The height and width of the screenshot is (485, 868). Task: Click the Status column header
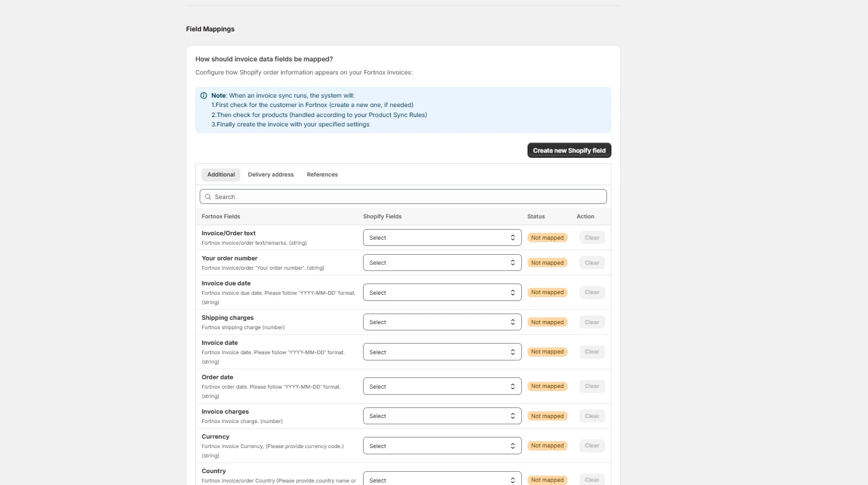click(536, 217)
